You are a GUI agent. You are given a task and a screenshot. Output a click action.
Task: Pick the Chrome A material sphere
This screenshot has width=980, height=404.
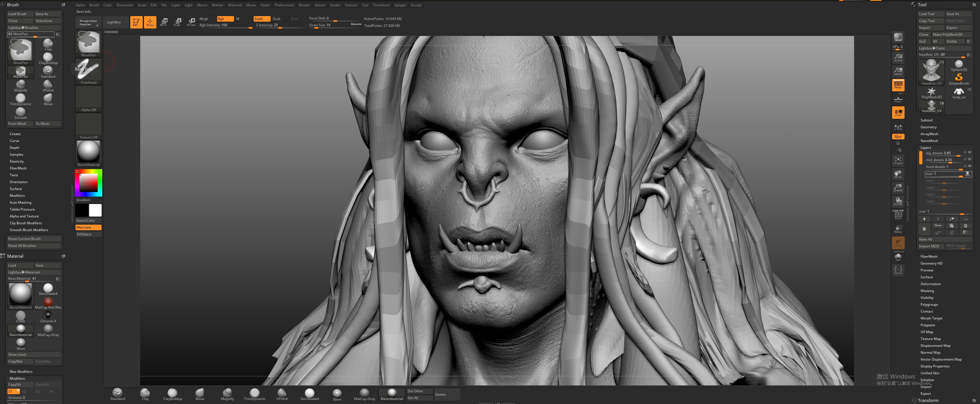tap(48, 317)
